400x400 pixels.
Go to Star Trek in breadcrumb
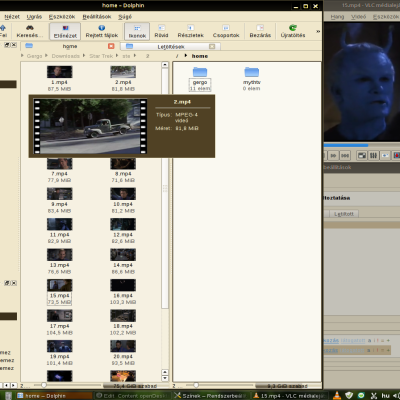pos(101,56)
